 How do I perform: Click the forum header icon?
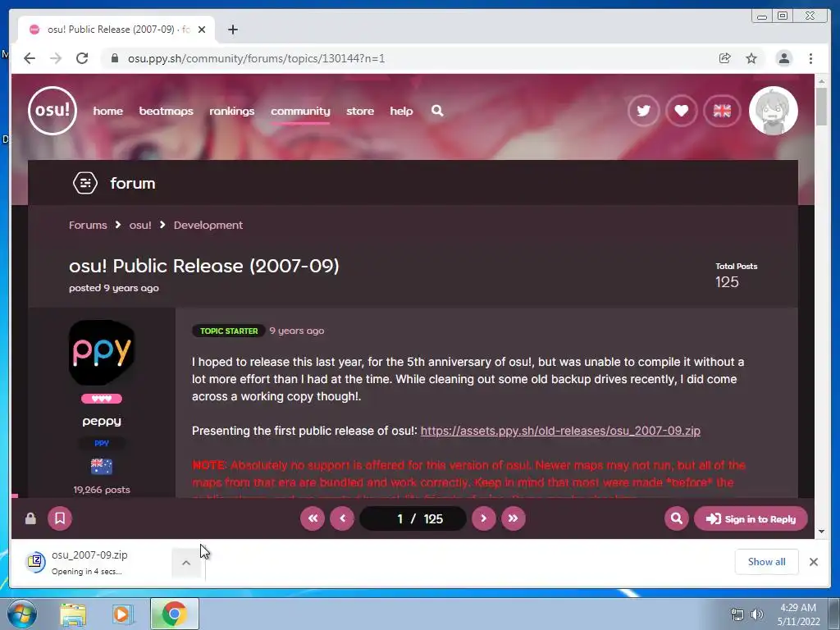pos(85,183)
